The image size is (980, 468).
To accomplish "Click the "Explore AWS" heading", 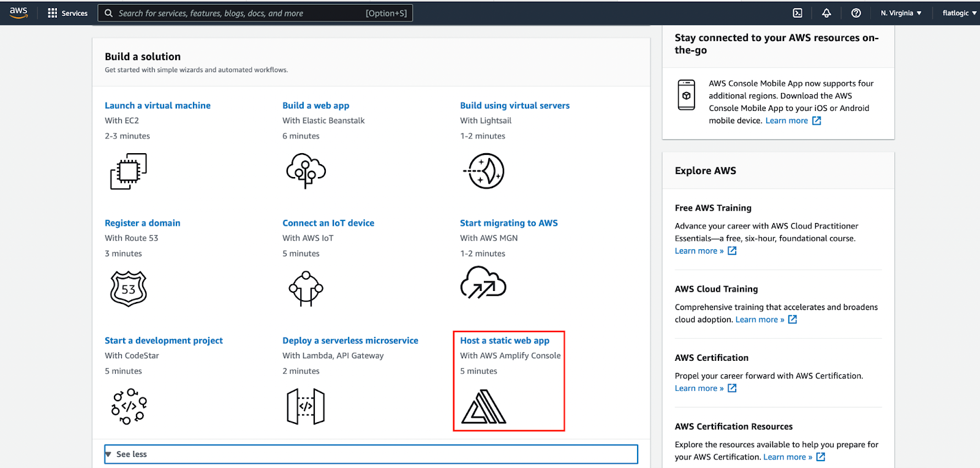I will (x=706, y=170).
